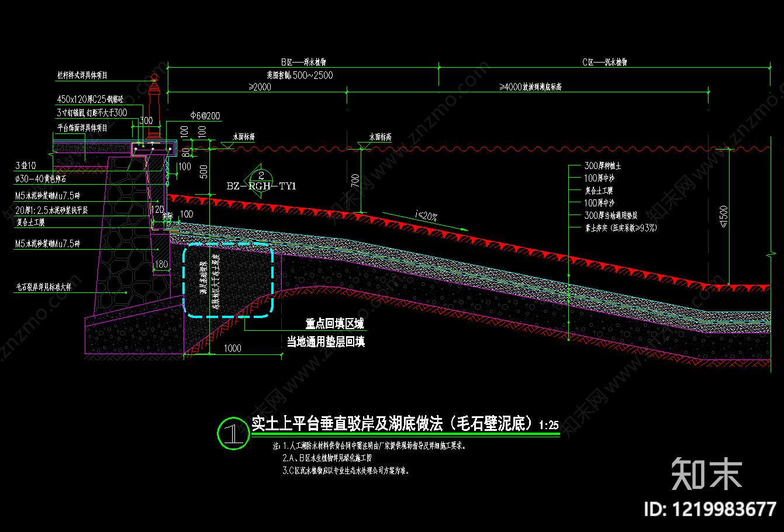
Task: Select the '300厚当地通用垫层' layer label
Action: click(611, 215)
